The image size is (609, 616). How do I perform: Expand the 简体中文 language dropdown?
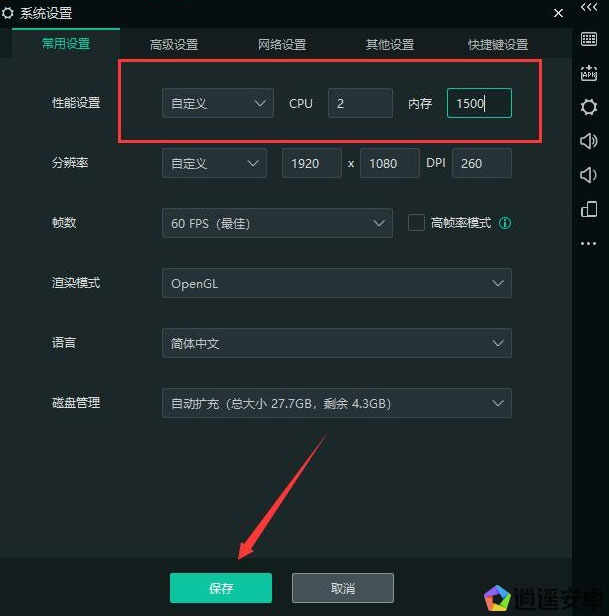pos(337,343)
